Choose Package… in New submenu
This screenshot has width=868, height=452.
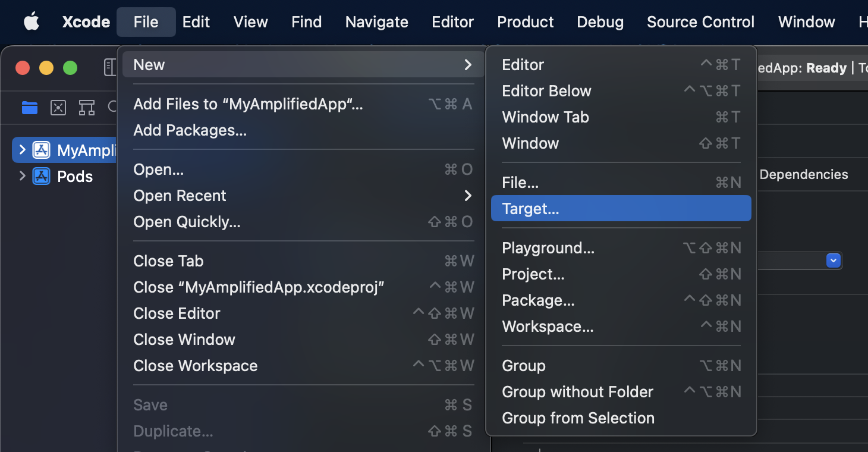[x=621, y=300]
